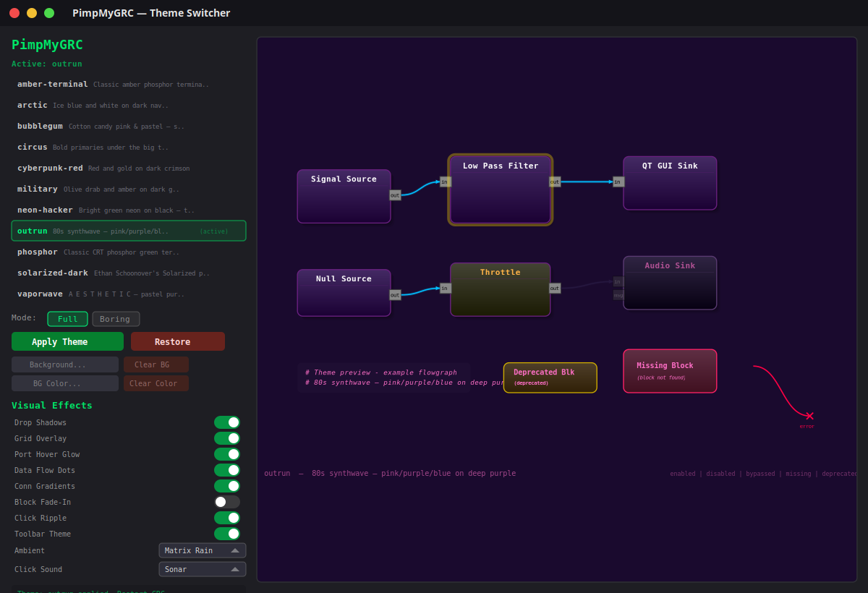868x593 pixels.
Task: Enable the Block Fade-In effect
Action: coord(227,502)
